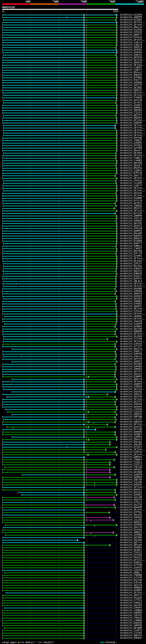This screenshot has height=644, width=146.
Task: Open hit UniRef100_C1E4X6
Action: click(x=131, y=412)
